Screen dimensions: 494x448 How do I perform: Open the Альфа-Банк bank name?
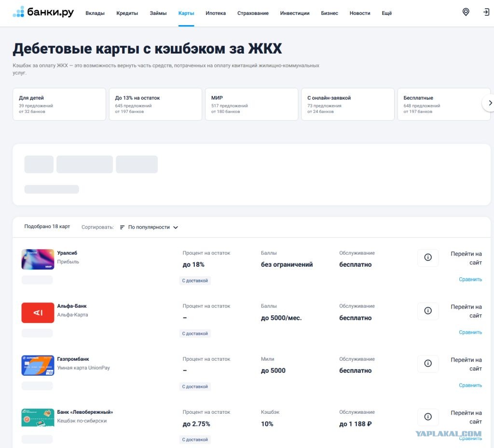72,306
